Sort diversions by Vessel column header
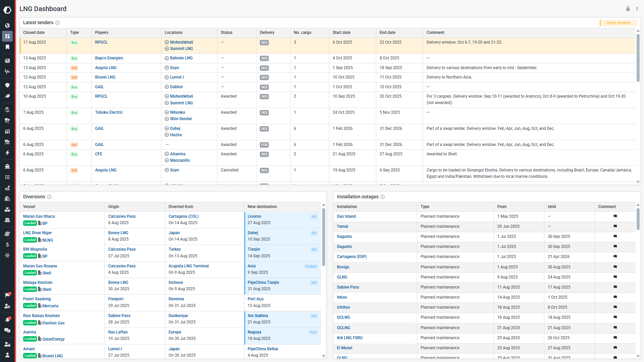 29,207
